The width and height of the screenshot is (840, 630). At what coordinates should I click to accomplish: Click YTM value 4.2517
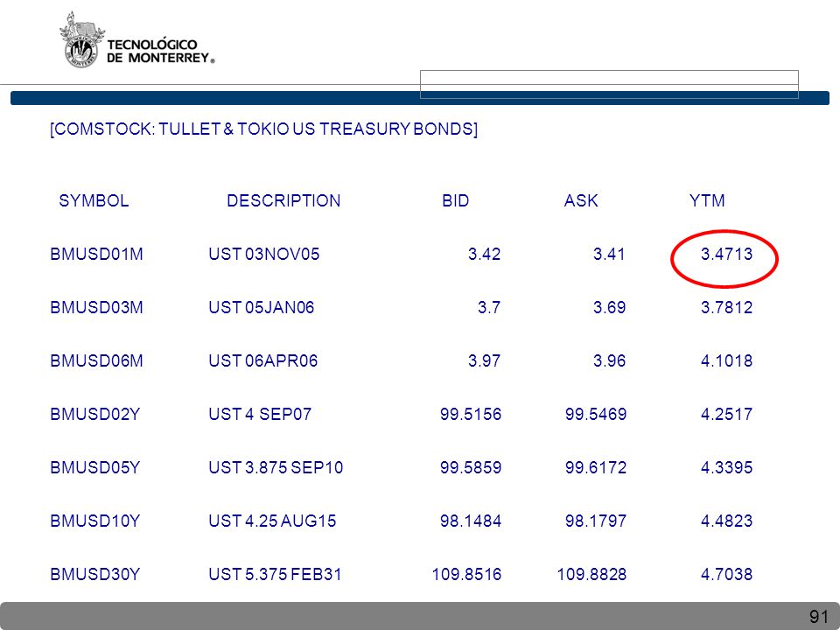(726, 414)
